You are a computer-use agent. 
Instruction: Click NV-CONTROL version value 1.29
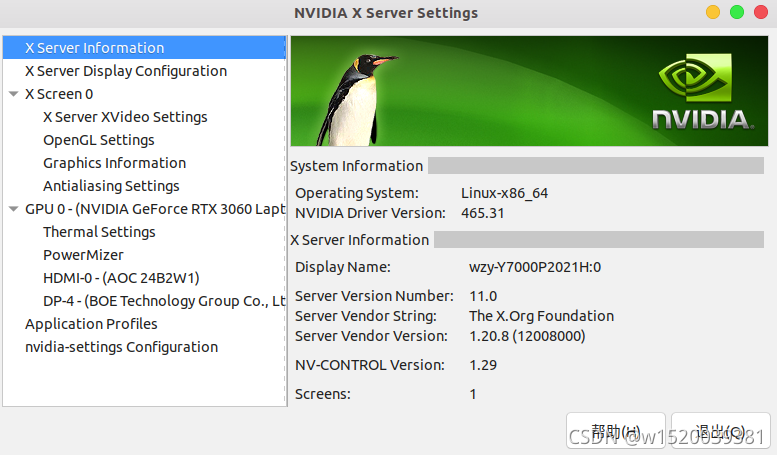(x=483, y=365)
